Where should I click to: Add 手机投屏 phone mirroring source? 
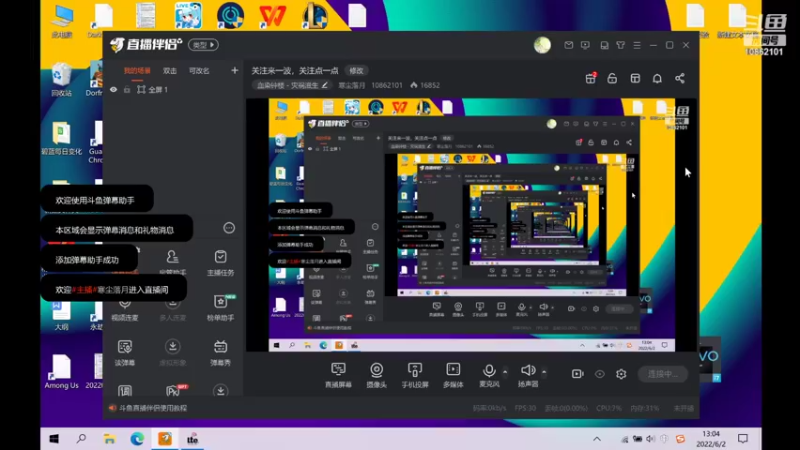(415, 375)
